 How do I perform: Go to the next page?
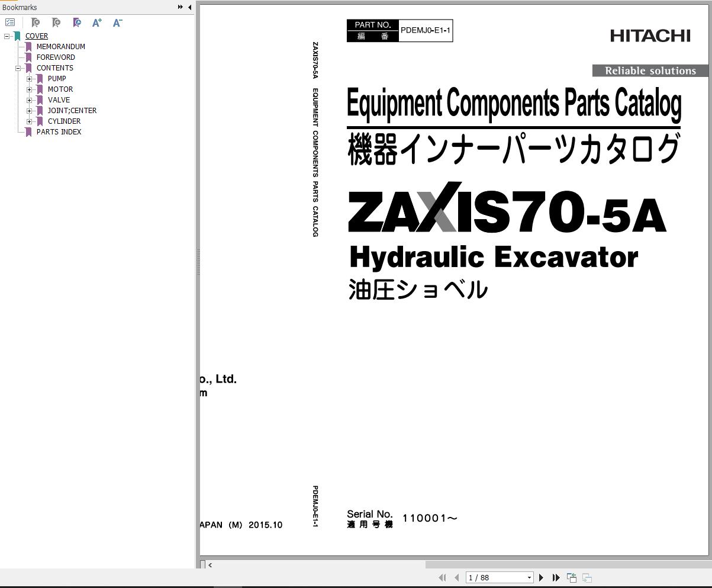pyautogui.click(x=541, y=577)
